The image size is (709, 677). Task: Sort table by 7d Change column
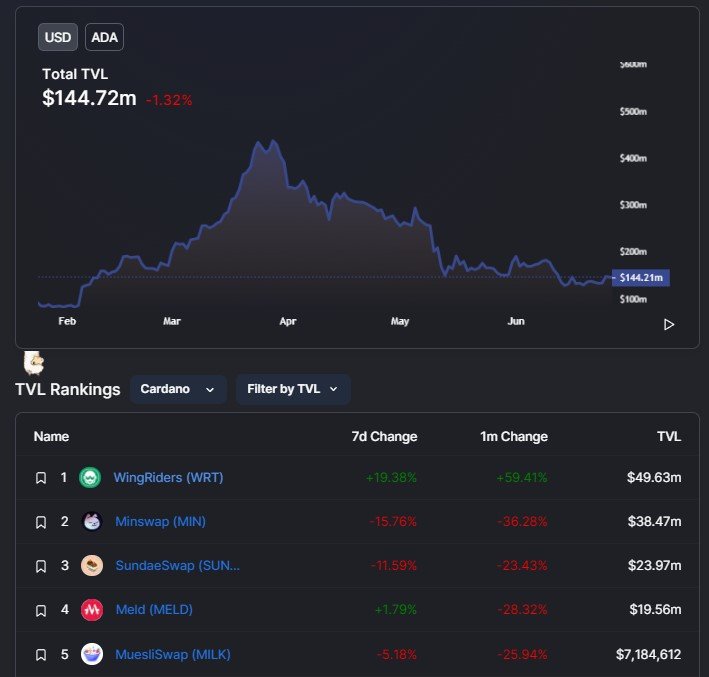tap(384, 436)
